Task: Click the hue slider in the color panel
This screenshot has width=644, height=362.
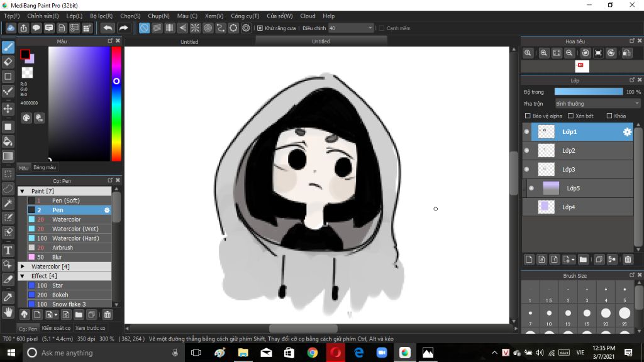Action: coord(116,104)
